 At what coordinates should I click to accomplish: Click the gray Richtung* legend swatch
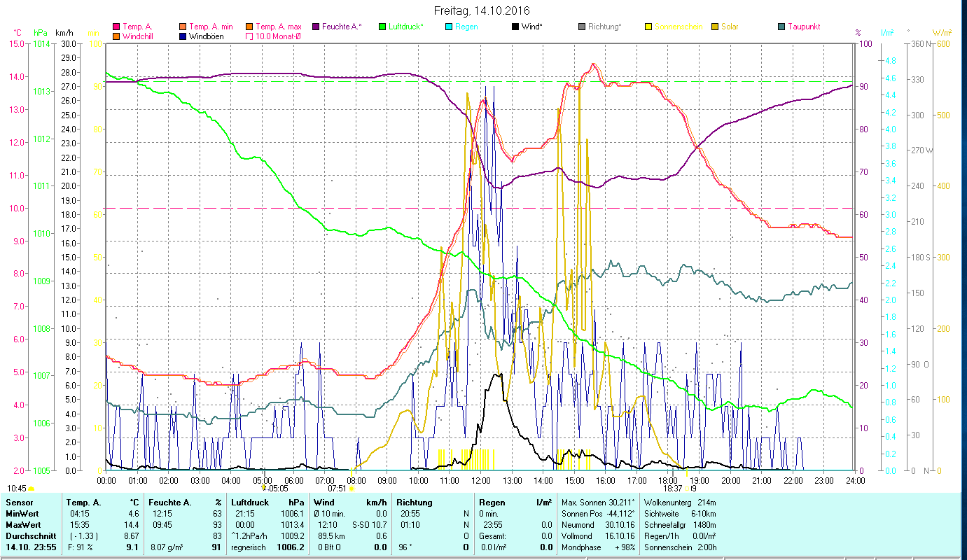click(x=583, y=27)
